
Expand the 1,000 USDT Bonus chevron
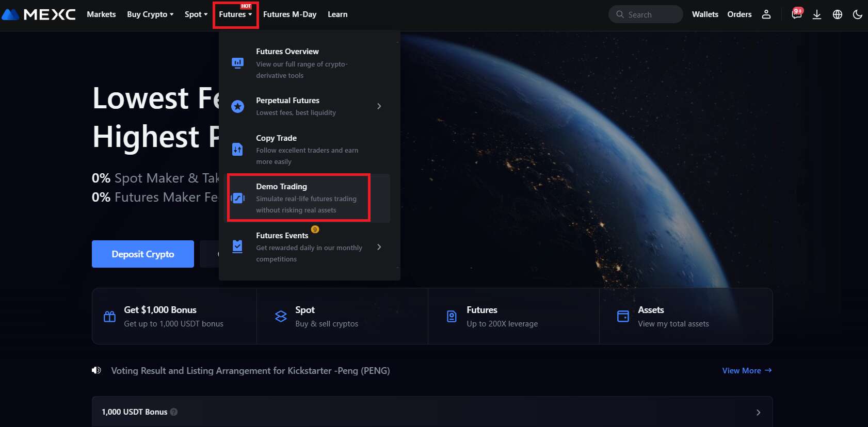coord(758,412)
